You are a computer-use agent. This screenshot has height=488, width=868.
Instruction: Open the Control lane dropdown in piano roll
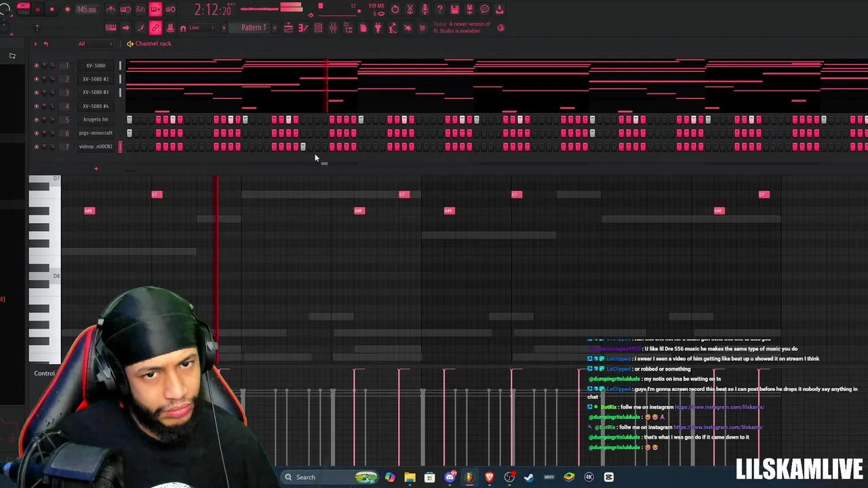[x=44, y=373]
